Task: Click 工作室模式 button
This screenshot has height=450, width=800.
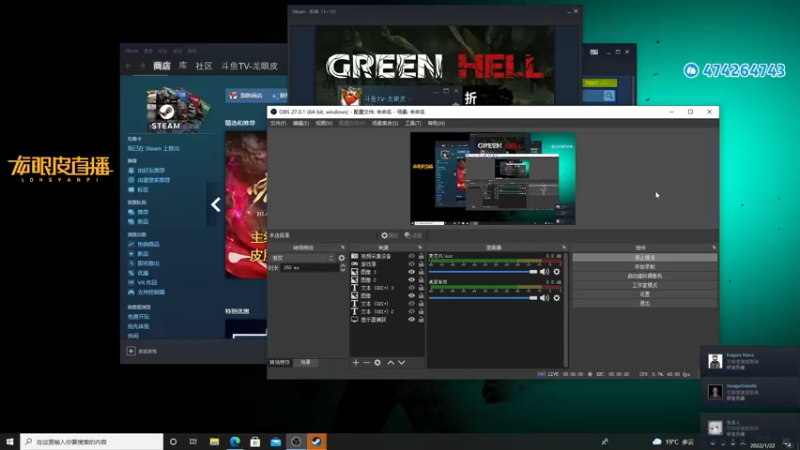Action: tap(644, 285)
